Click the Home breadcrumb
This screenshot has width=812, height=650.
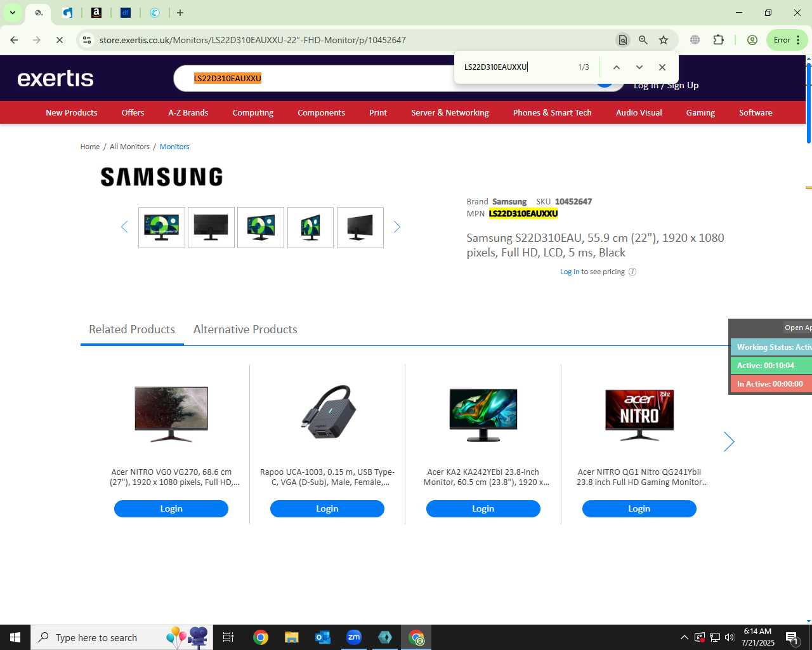90,147
